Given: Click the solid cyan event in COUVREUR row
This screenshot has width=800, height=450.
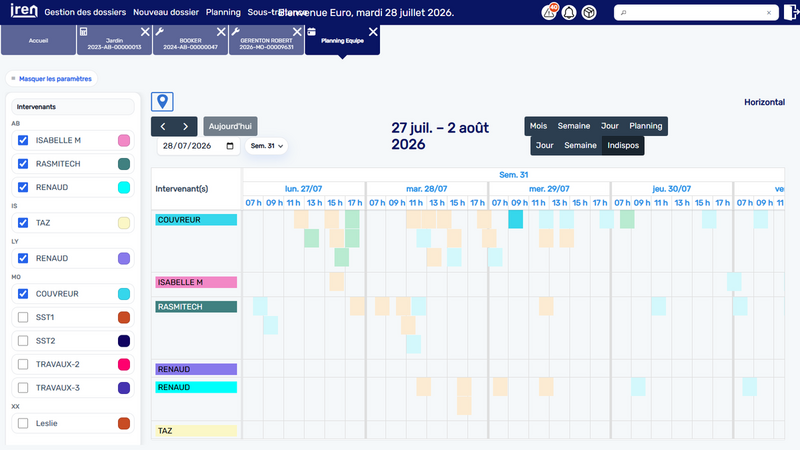Looking at the screenshot, I should (515, 219).
